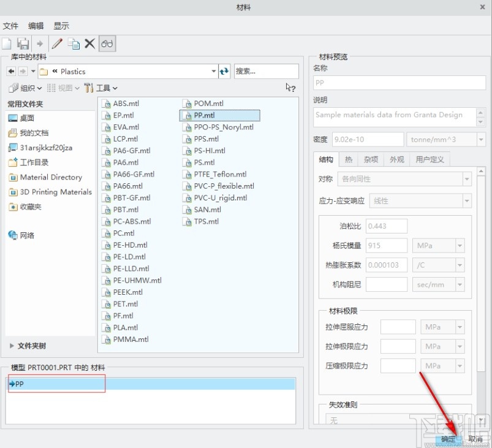492x448 pixels.
Task: Select the PC-ABS.mtl file
Action: point(127,222)
